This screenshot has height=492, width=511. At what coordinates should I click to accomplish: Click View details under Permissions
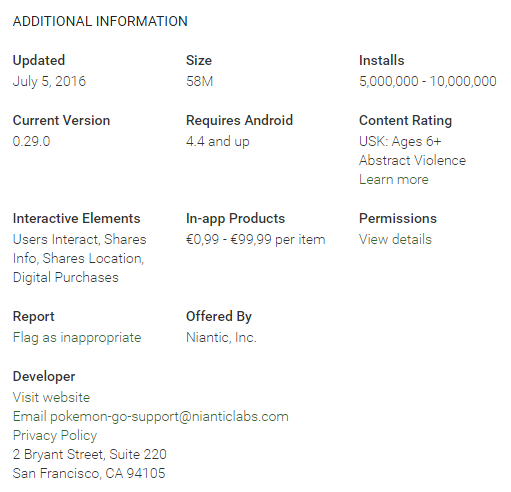[x=395, y=239]
